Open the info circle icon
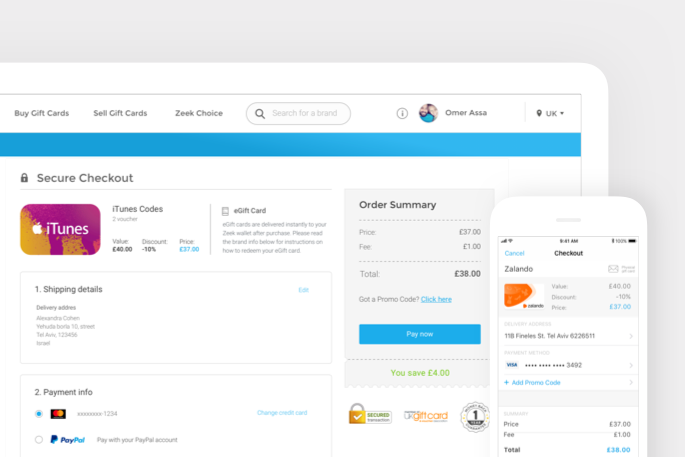685x457 pixels. click(402, 114)
